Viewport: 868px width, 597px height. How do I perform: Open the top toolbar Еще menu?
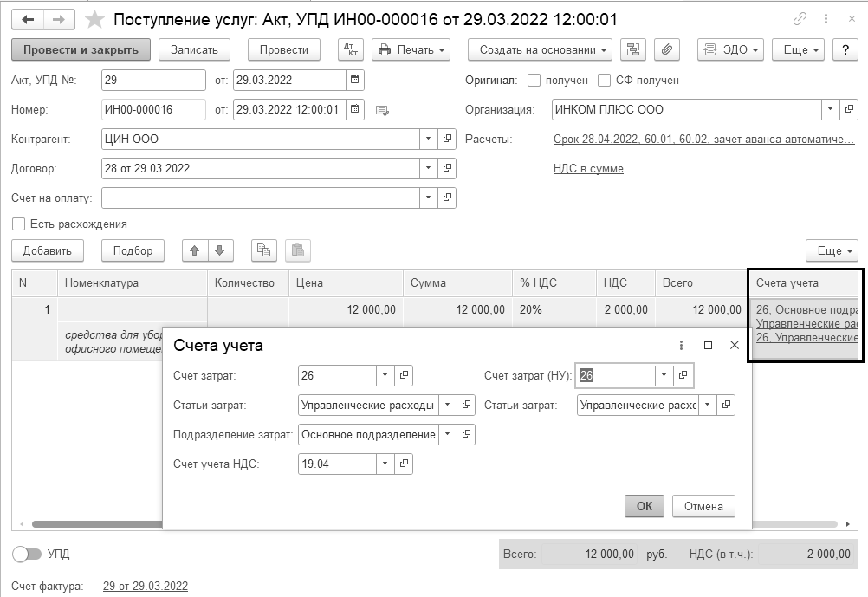(798, 50)
